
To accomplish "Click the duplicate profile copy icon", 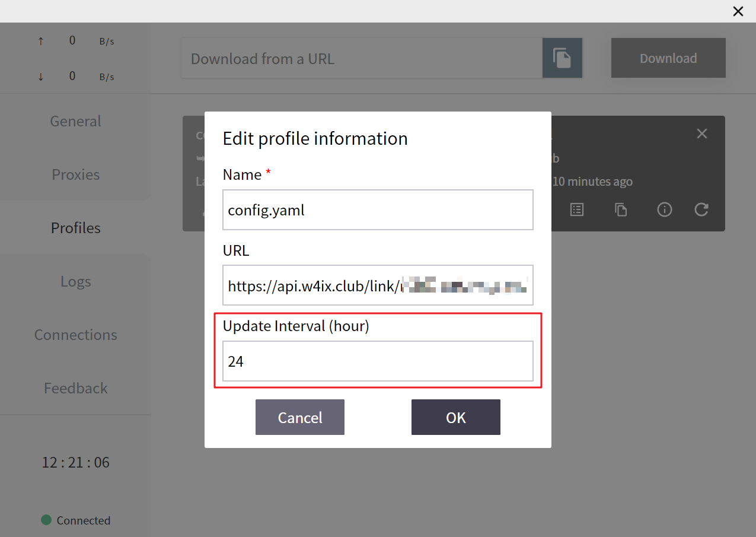I will point(621,209).
